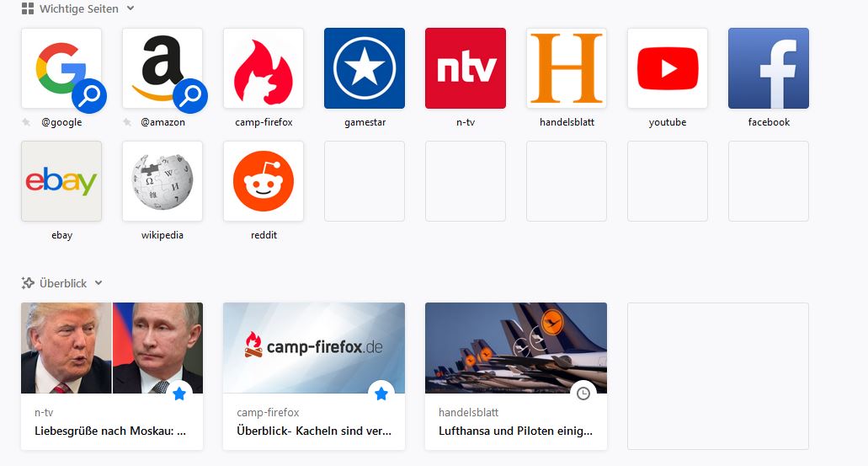The image size is (868, 466).
Task: Open the @google search shortcut tile
Action: pos(61,68)
